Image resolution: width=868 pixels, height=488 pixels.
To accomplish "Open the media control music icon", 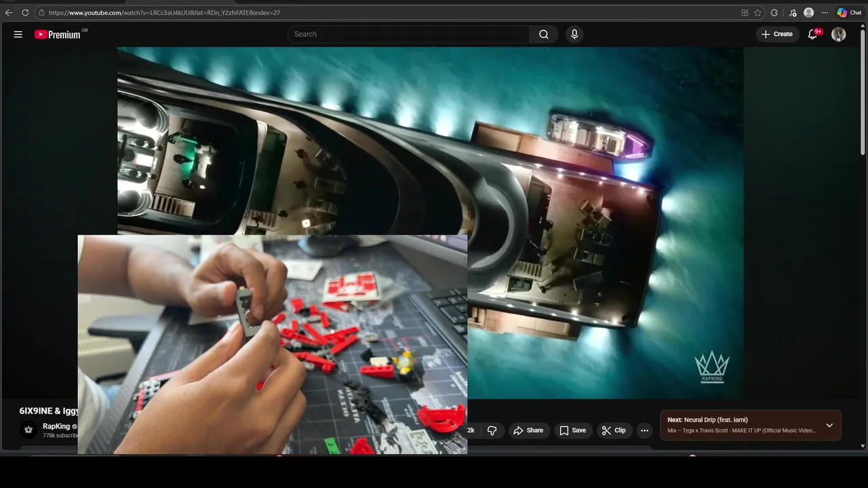I will pyautogui.click(x=792, y=13).
